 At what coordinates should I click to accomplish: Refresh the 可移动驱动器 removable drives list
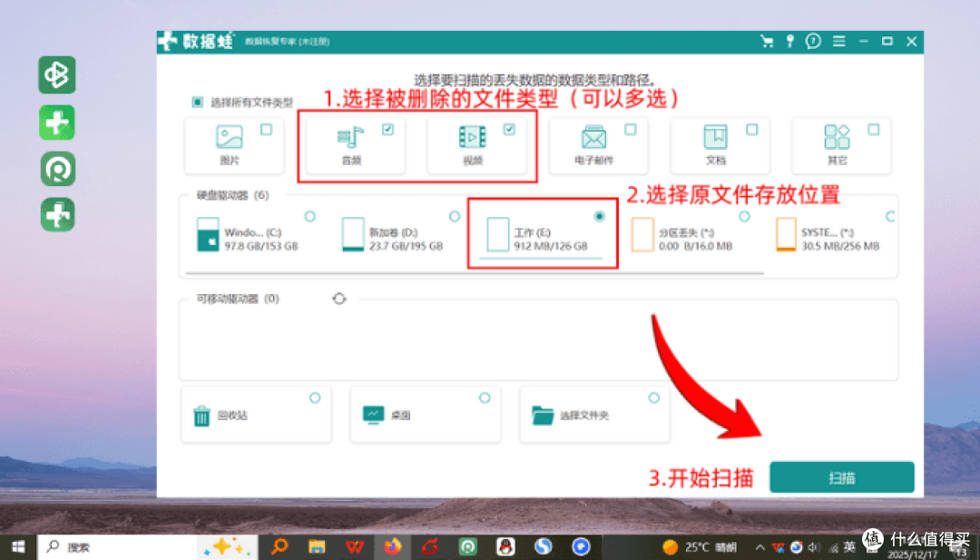point(339,299)
